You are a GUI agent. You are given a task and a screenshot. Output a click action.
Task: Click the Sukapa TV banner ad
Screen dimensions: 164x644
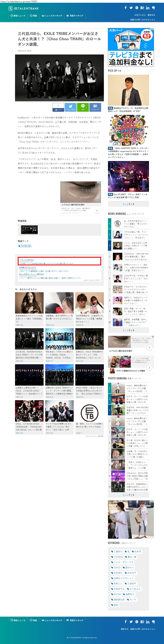point(131,47)
